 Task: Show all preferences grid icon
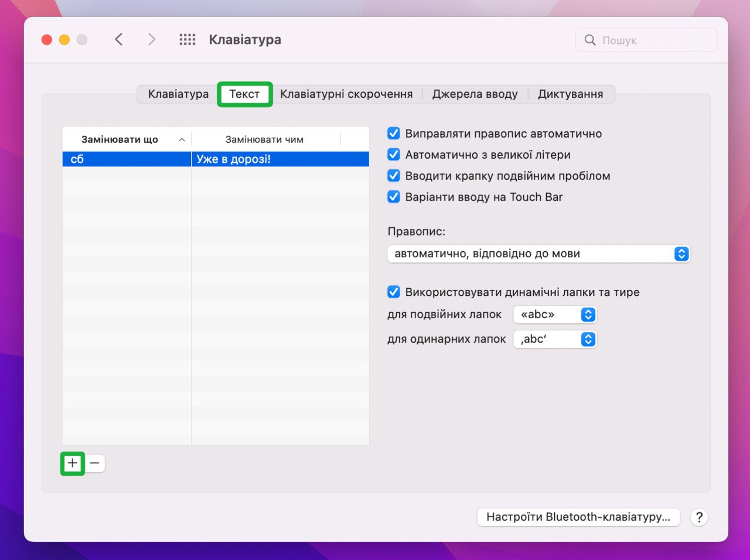point(187,39)
